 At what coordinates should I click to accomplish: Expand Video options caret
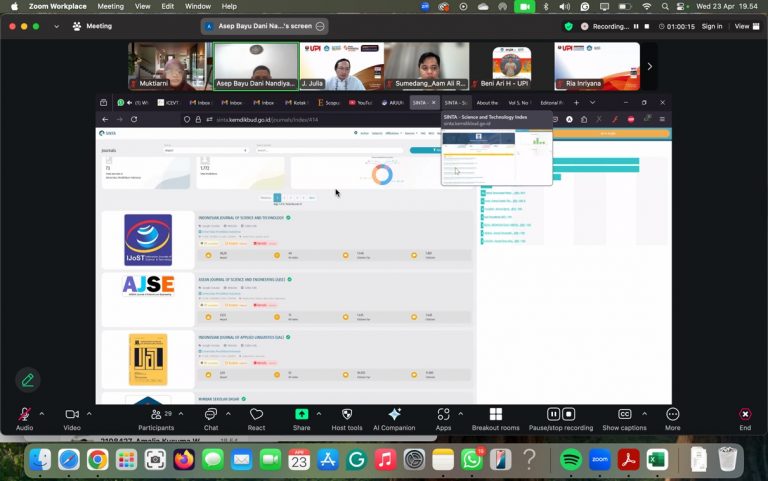(x=89, y=414)
